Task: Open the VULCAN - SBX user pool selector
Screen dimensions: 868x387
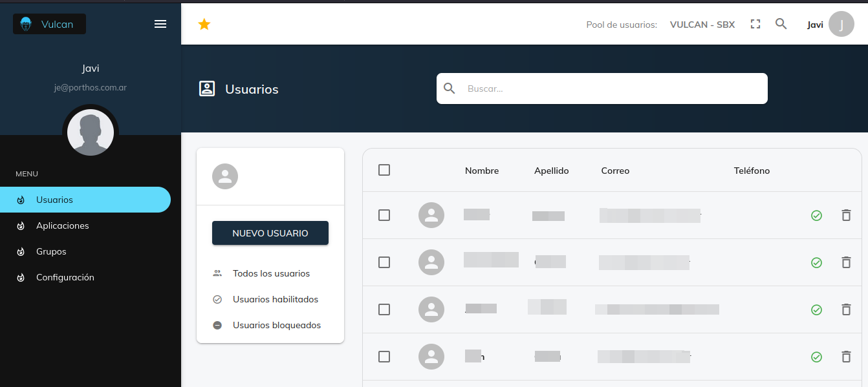Action: coord(702,25)
